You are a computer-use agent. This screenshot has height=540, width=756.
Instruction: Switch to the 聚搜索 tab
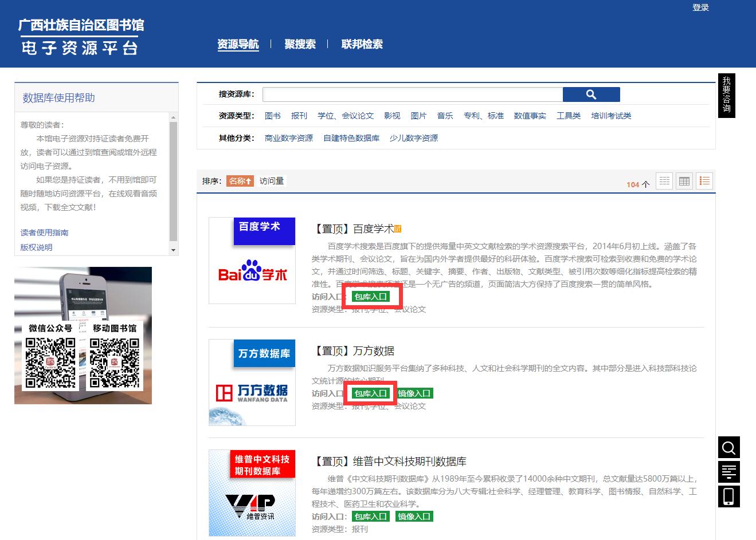pyautogui.click(x=300, y=44)
